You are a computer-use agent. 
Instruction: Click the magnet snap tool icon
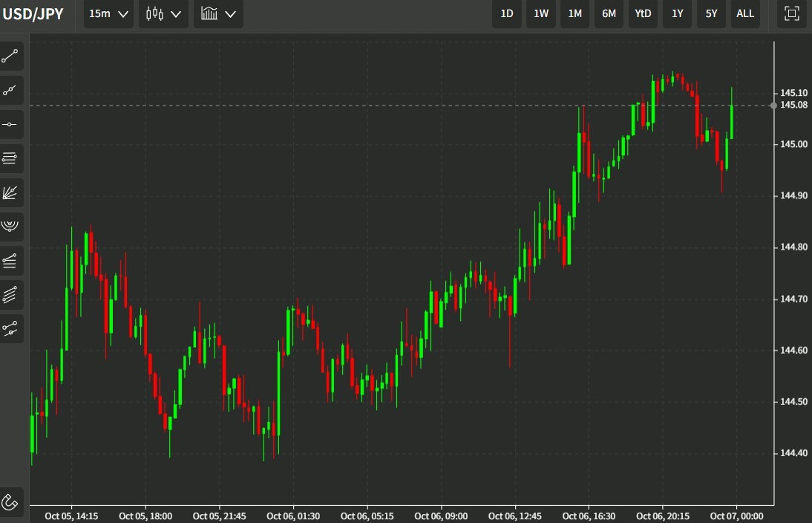click(x=10, y=501)
